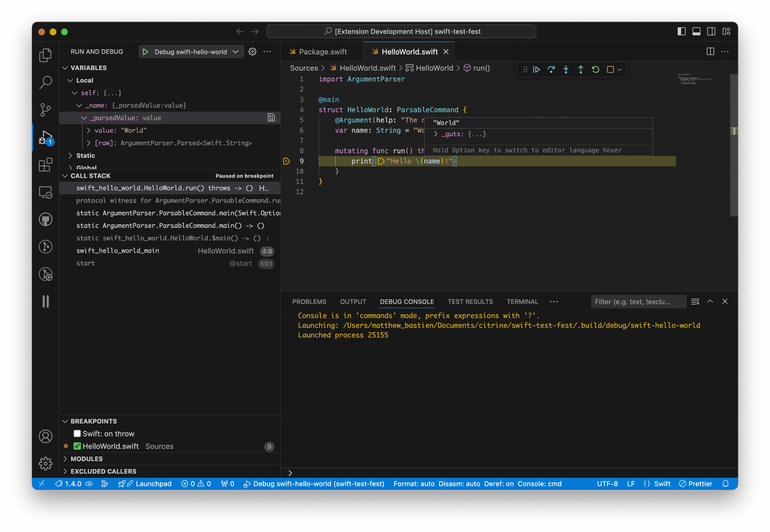Open debug configuration dropdown Debug swift-hello-world

(x=197, y=52)
